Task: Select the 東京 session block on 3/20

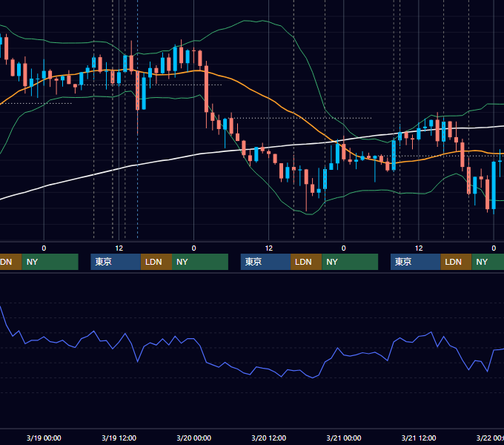Action: point(266,262)
